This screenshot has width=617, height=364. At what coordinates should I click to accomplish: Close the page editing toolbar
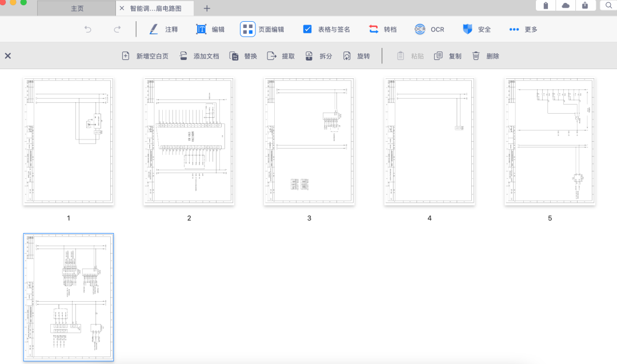(x=8, y=56)
